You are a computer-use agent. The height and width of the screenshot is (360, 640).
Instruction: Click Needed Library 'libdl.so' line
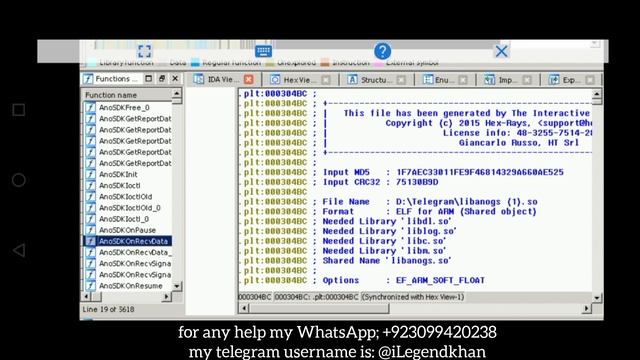387,221
